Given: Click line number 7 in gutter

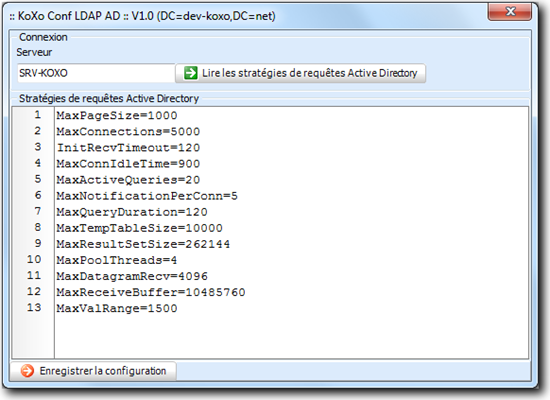Looking at the screenshot, I should click(38, 211).
